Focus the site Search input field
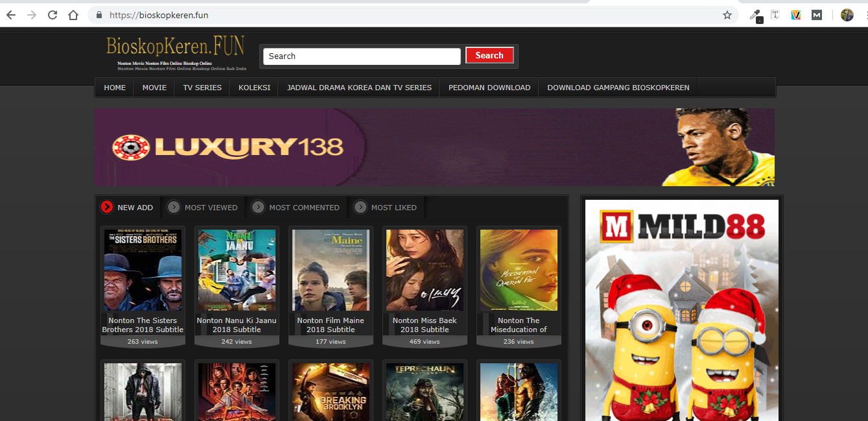The height and width of the screenshot is (421, 868). click(x=362, y=56)
